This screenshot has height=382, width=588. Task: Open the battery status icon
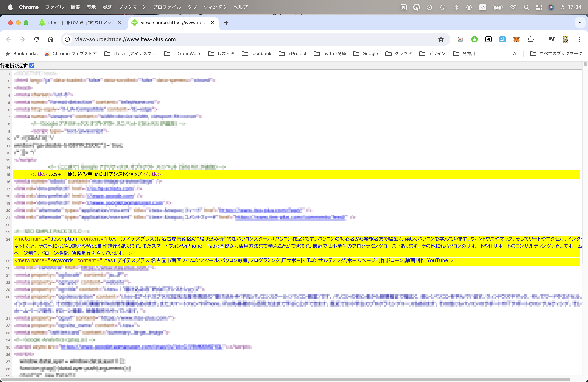pyautogui.click(x=498, y=7)
